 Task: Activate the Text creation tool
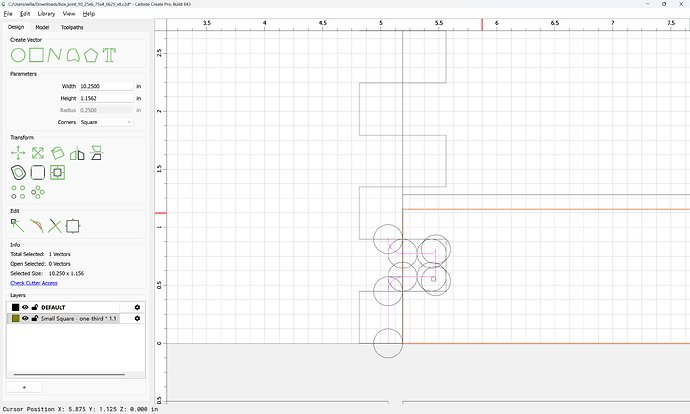109,55
